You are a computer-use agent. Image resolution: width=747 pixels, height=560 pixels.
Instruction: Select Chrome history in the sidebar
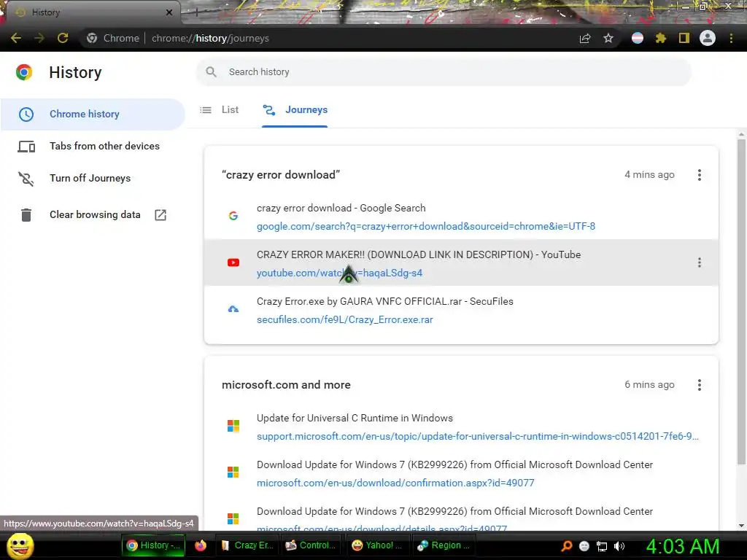click(x=93, y=114)
